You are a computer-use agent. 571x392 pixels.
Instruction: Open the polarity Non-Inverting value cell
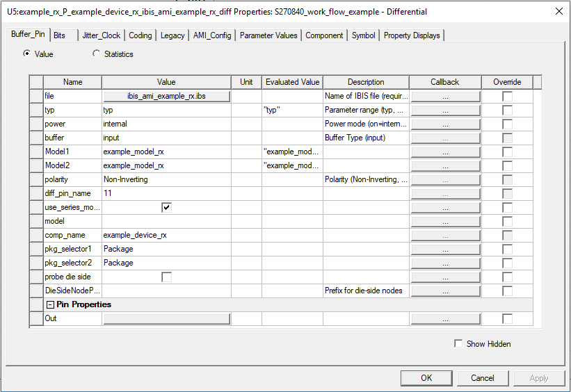coord(166,179)
